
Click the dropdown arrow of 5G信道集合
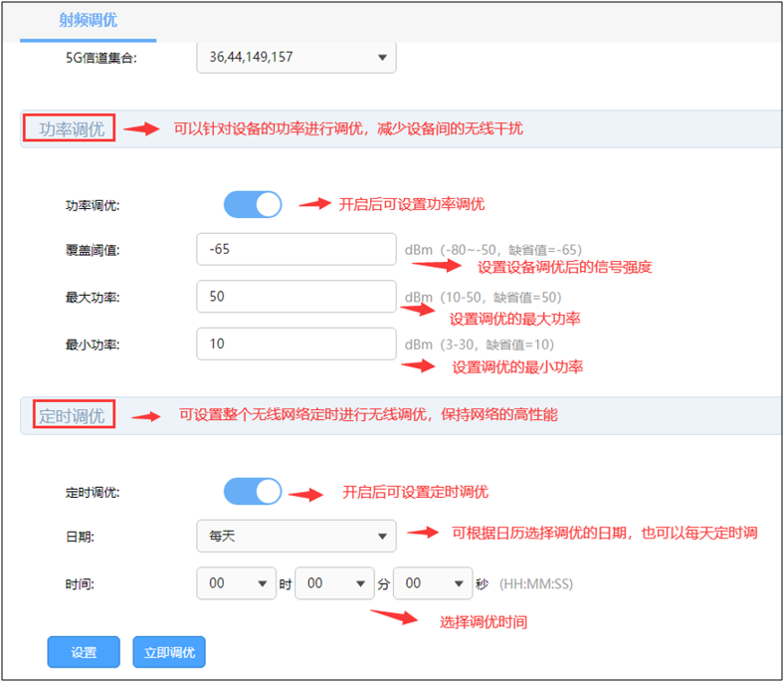pos(382,58)
